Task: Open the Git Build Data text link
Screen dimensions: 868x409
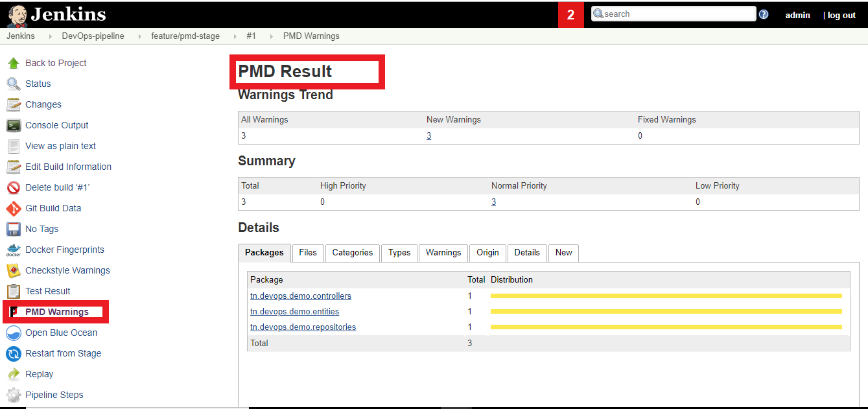Action: [53, 208]
